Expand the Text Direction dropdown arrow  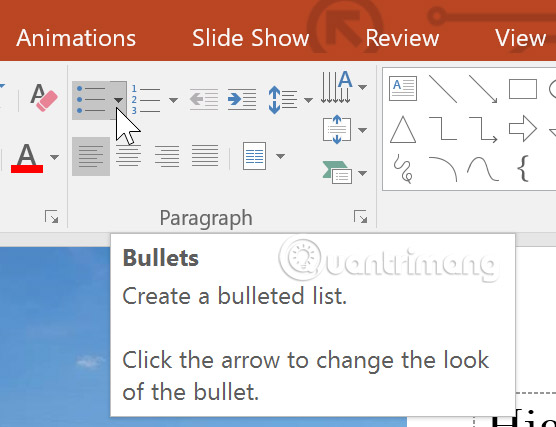(x=362, y=87)
